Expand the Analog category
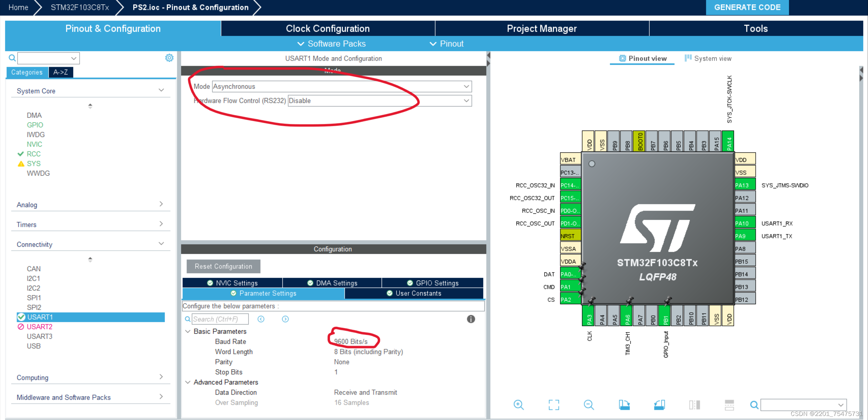 [161, 204]
